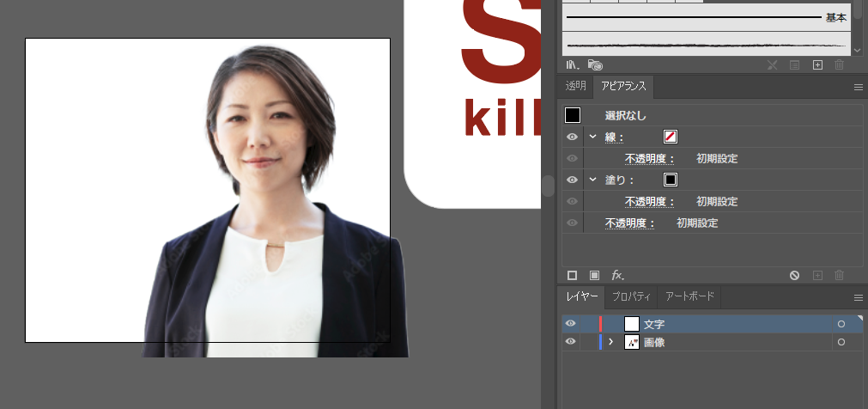Toggle lock column of 画像 layer
The image size is (868, 409).
coord(588,343)
